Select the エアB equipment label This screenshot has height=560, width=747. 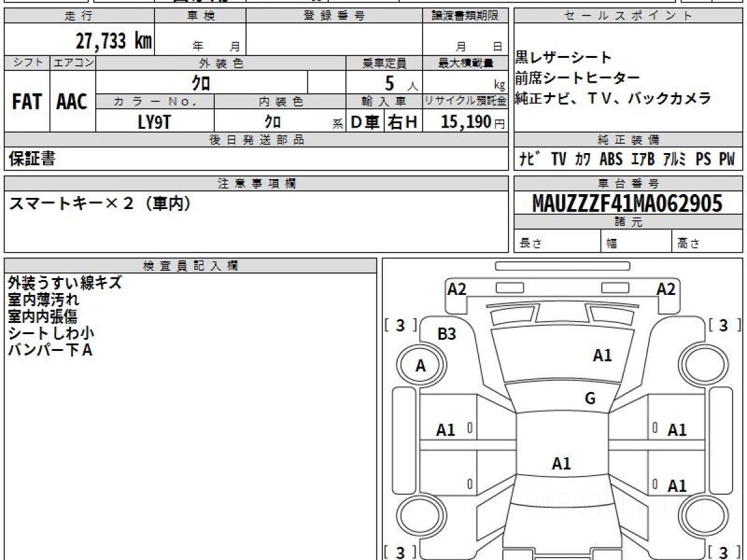pyautogui.click(x=643, y=159)
